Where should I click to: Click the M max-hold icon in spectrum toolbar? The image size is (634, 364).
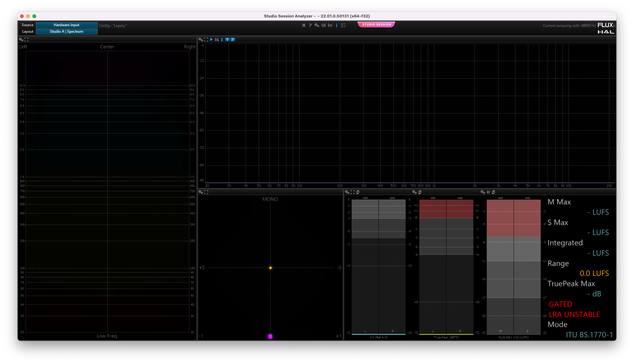pos(217,40)
